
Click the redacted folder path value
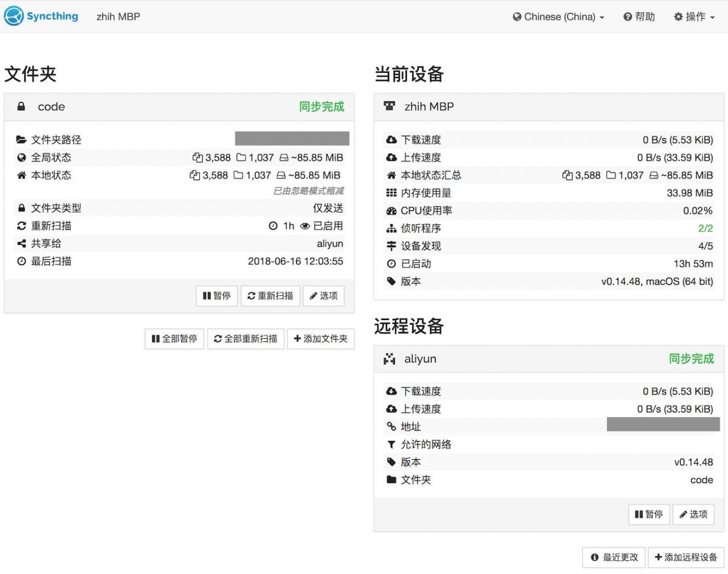pos(292,139)
